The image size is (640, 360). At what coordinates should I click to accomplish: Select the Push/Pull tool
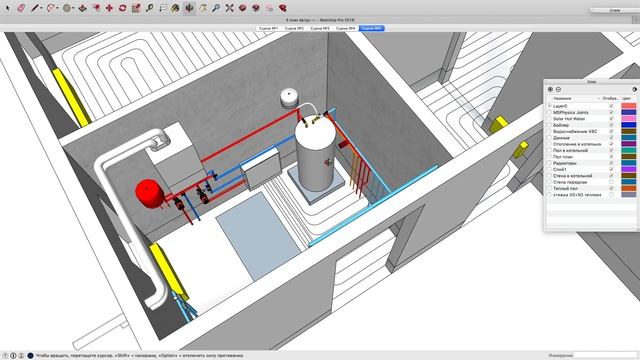pos(83,8)
